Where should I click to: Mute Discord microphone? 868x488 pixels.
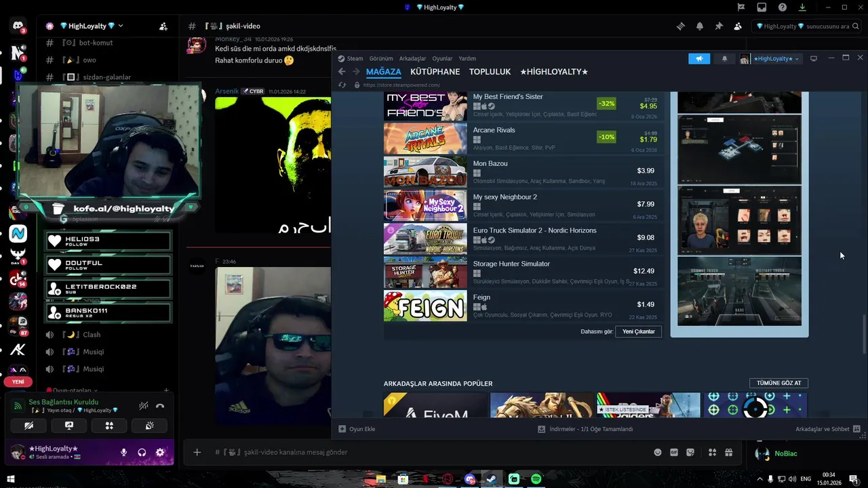[x=124, y=452]
